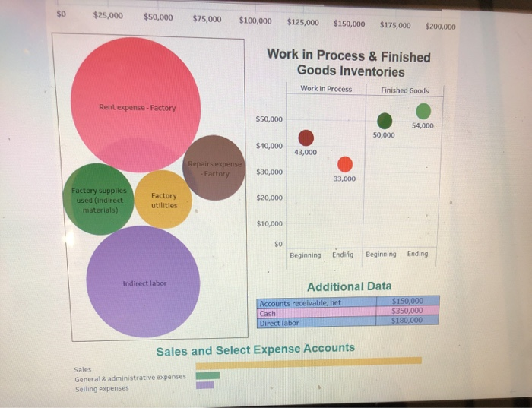Screen dimensions: 532x408
Task: Click the Work in Process column header
Action: pos(326,89)
